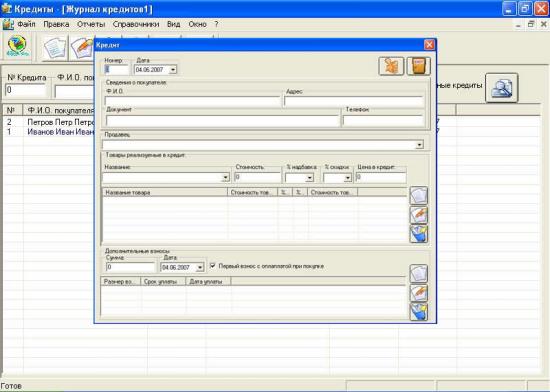
Task: Click the orange exit door icon in dialog
Action: coord(418,66)
